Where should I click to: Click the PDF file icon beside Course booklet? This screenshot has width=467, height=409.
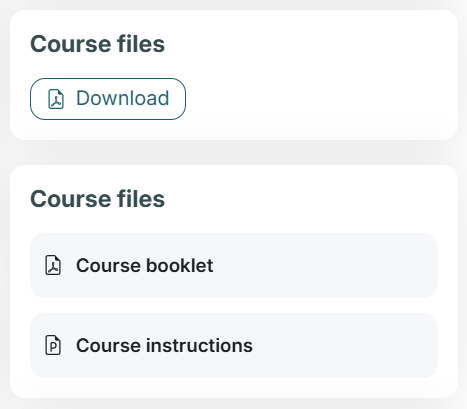point(53,265)
